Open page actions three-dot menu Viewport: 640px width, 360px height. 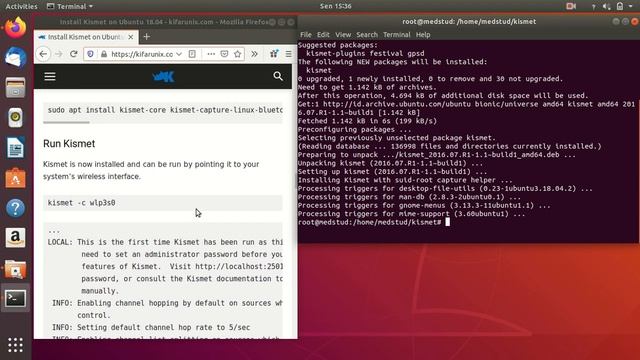(211, 54)
